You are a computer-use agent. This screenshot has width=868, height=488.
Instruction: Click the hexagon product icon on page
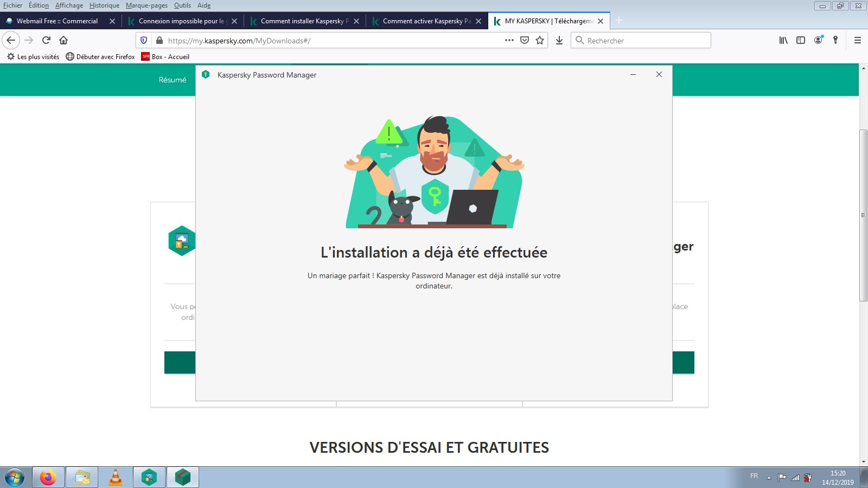[x=182, y=240]
